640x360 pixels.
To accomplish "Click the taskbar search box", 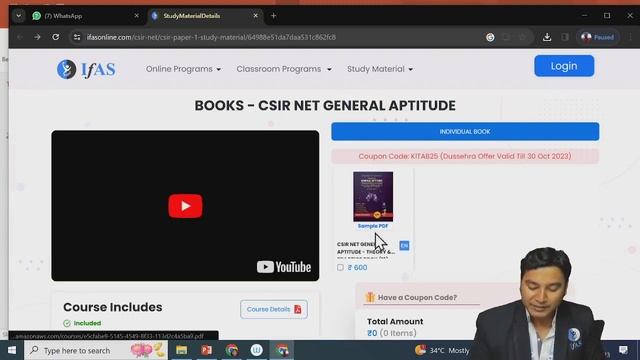I will [x=96, y=350].
